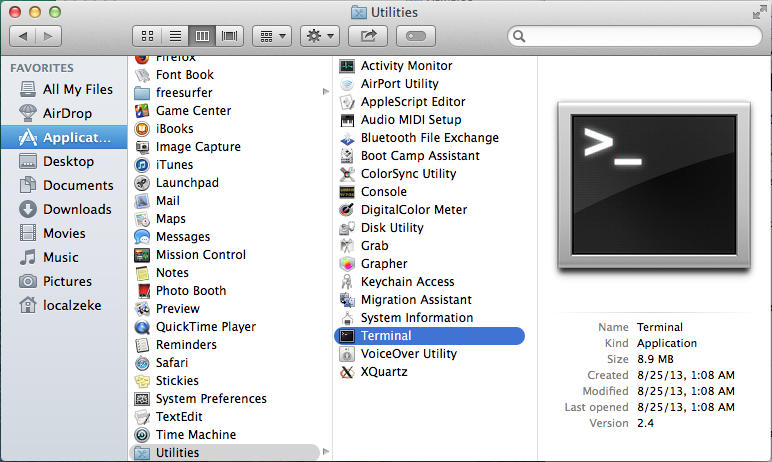Click the Share toolbar button

coord(368,36)
